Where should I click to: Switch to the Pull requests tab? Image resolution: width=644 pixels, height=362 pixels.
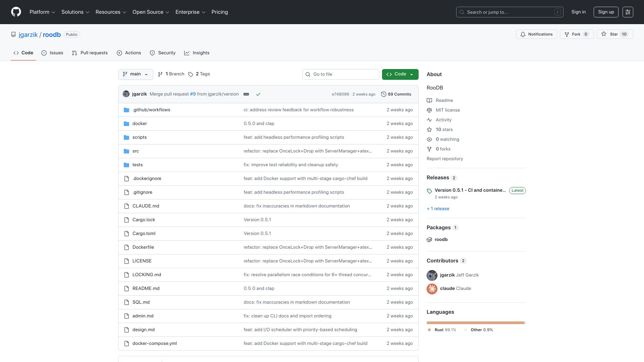click(90, 53)
